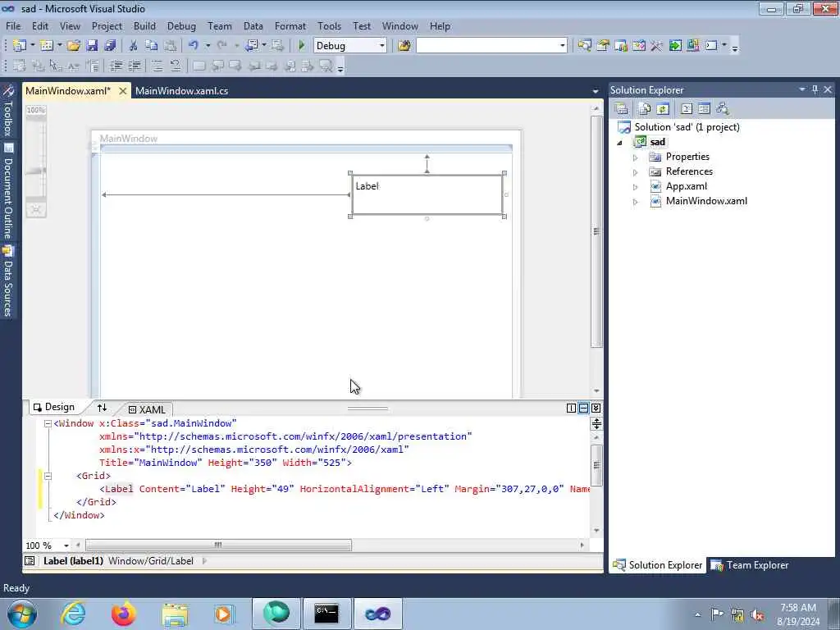Image resolution: width=840 pixels, height=630 pixels.
Task: Switch to the Team Explorer tab
Action: pos(750,565)
